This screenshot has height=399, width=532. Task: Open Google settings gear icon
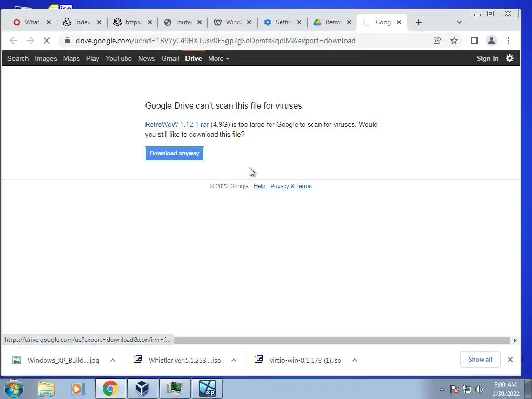[x=510, y=58]
